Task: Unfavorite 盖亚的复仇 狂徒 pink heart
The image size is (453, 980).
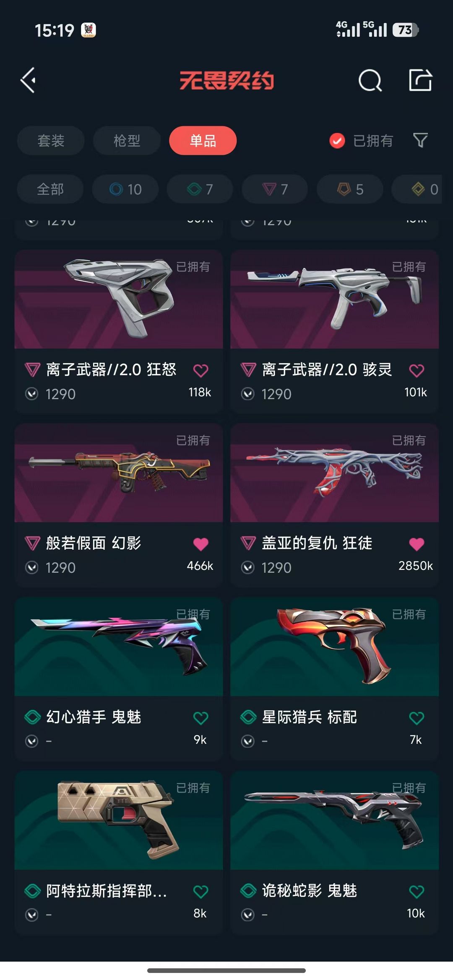Action: point(416,544)
